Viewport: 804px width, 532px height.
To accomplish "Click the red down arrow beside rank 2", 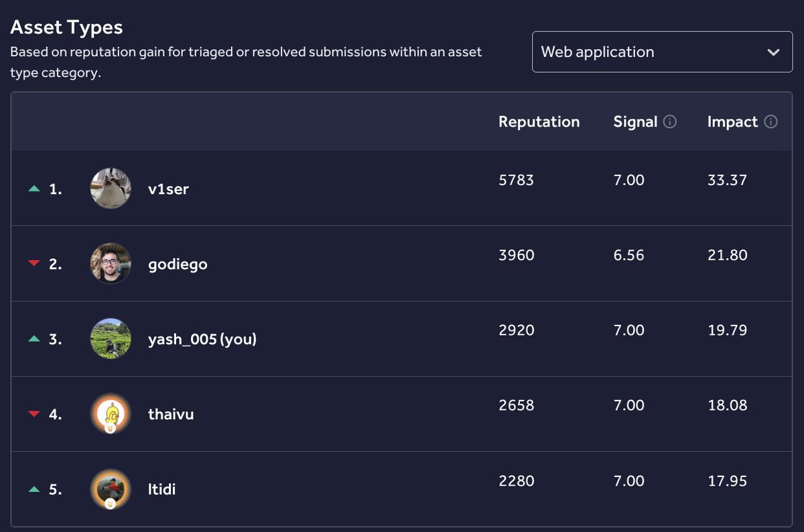I will tap(34, 264).
